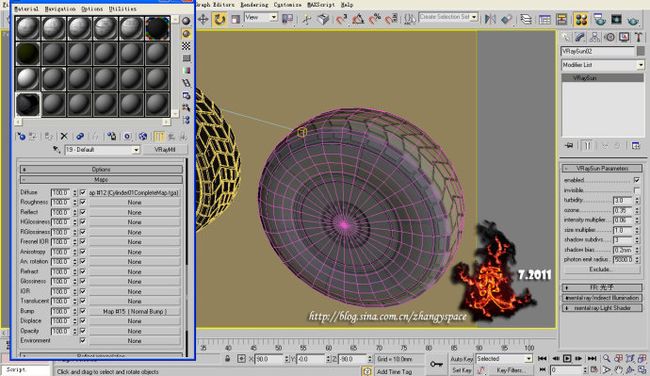
Task: Toggle Percent Snap in toolbar
Action: pos(374,19)
